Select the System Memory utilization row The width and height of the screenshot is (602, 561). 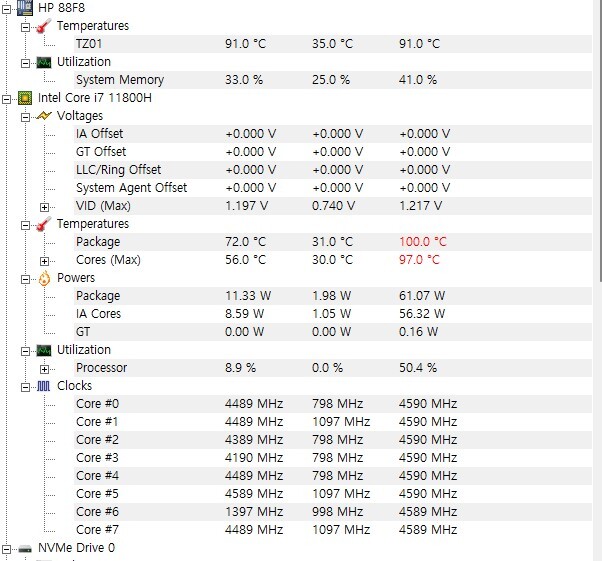pos(119,80)
